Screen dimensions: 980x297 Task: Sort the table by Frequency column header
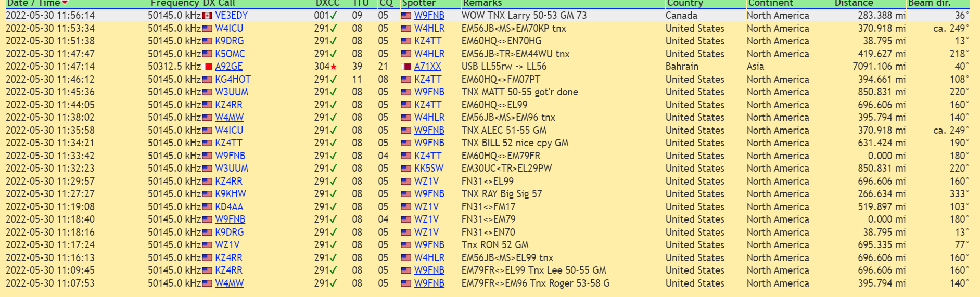(174, 3)
